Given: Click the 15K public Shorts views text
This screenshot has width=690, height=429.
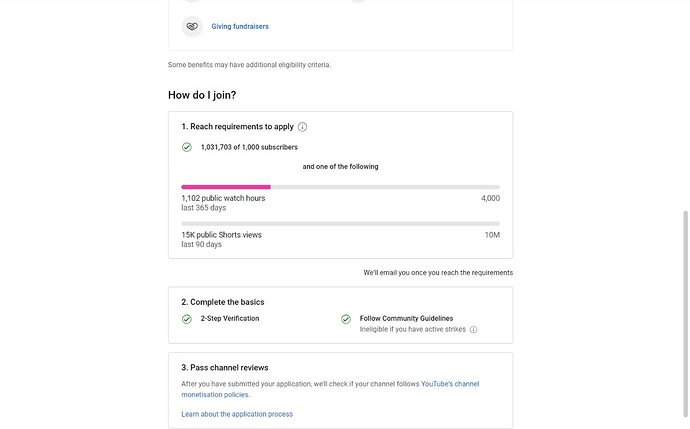Looking at the screenshot, I should (x=221, y=235).
